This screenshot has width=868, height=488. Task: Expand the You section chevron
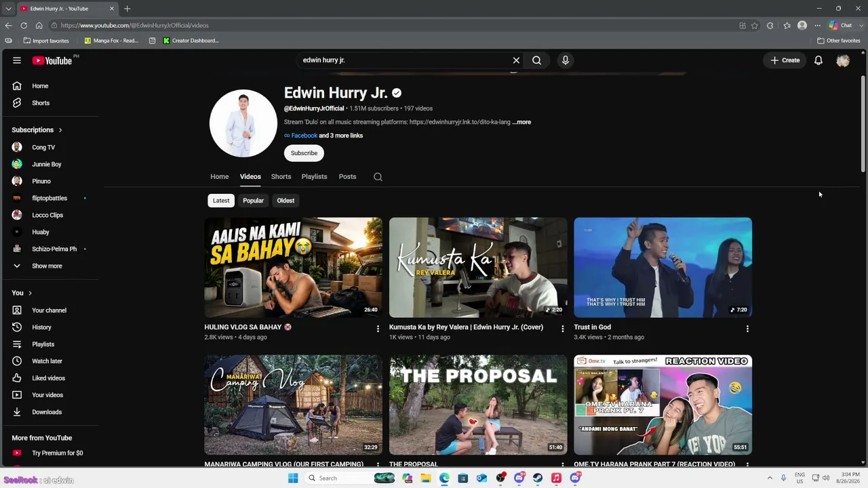[x=30, y=293]
